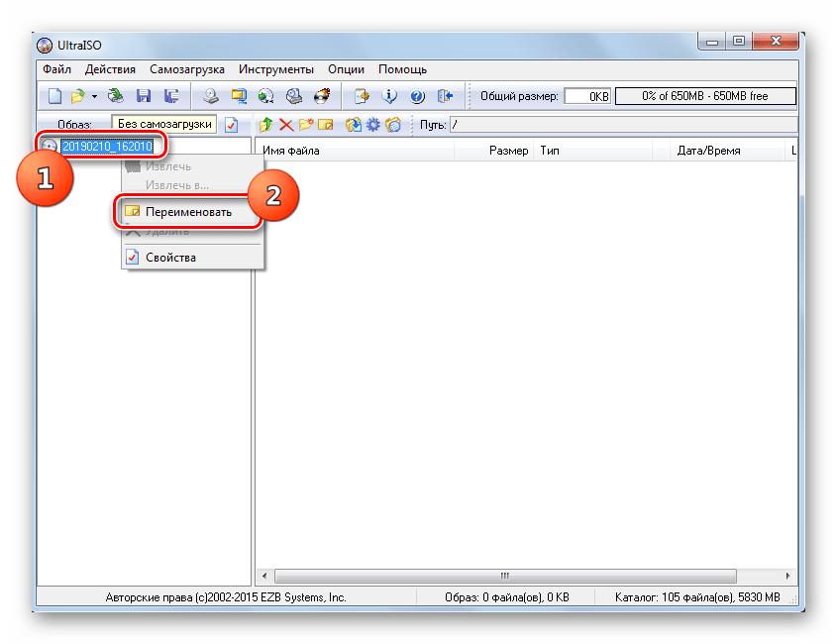Select the 20190210_162010 tree node
Viewport: 837px width, 644px height.
[x=107, y=146]
